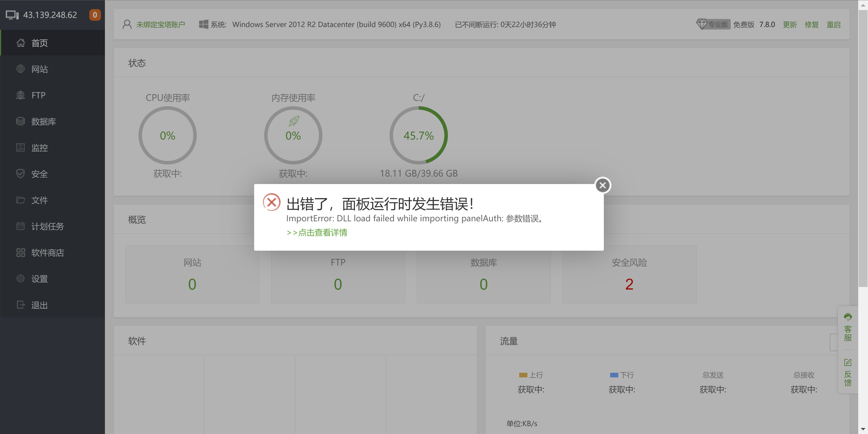Click the Monitoring chart icon
This screenshot has width=868, height=434.
(x=21, y=147)
